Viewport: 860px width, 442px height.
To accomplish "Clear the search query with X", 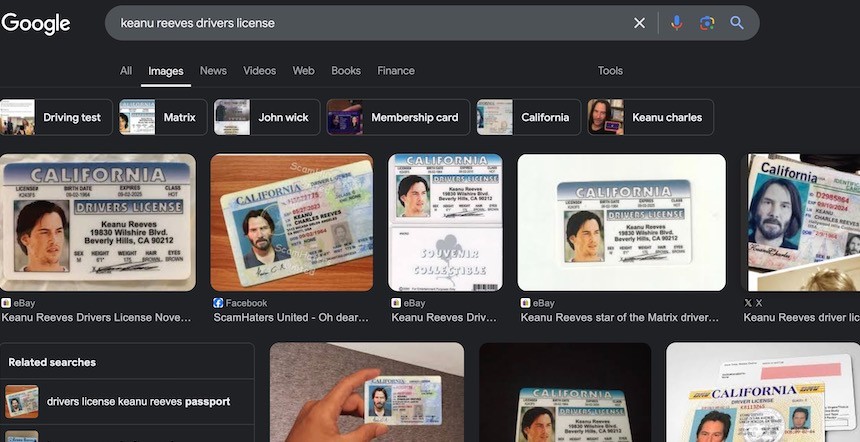I will [x=640, y=23].
